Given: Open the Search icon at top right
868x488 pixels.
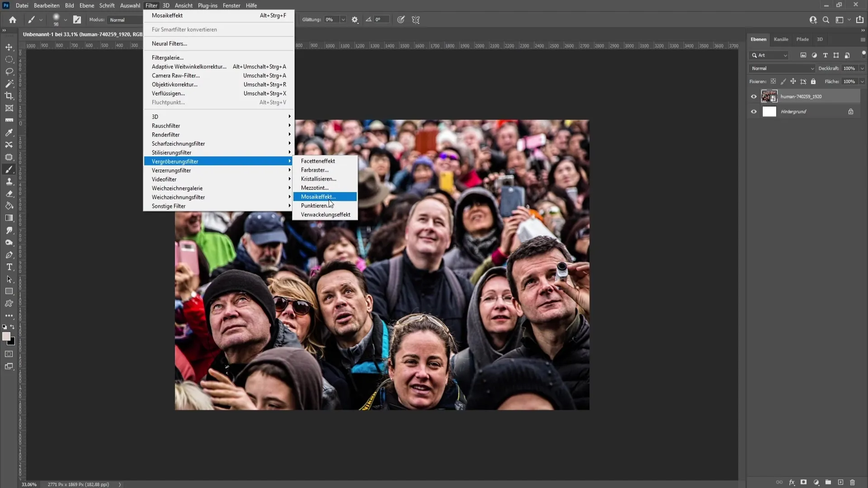Looking at the screenshot, I should (x=826, y=19).
